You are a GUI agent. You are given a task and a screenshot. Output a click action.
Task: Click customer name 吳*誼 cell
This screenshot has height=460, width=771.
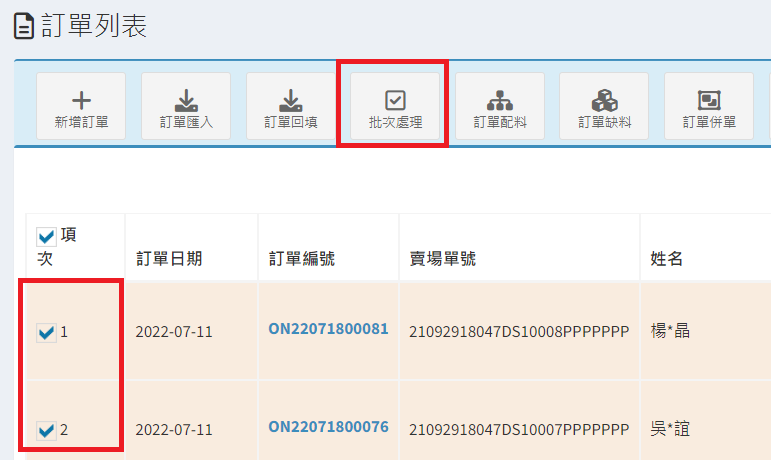pos(670,431)
